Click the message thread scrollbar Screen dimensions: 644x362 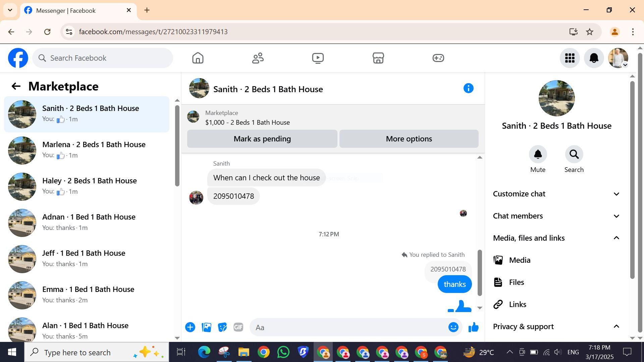[x=480, y=273]
